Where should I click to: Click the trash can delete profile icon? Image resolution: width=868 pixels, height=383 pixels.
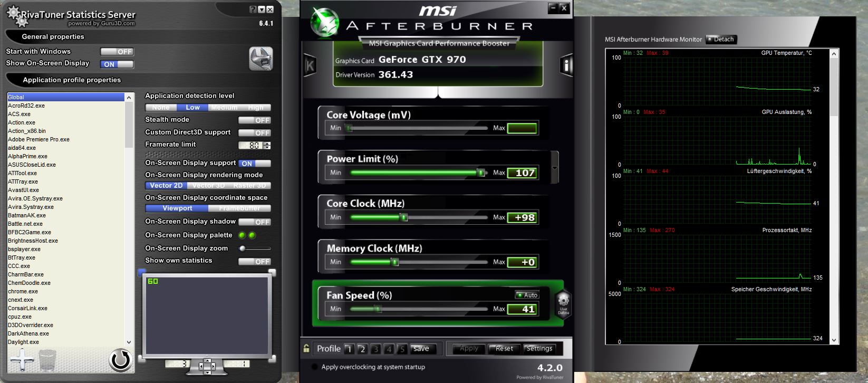tap(47, 360)
